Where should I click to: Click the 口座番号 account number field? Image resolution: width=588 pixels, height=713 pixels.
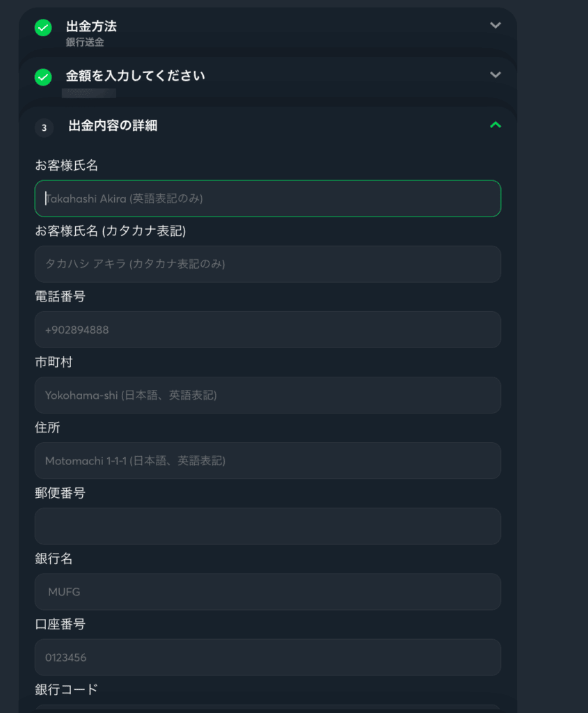tap(268, 657)
